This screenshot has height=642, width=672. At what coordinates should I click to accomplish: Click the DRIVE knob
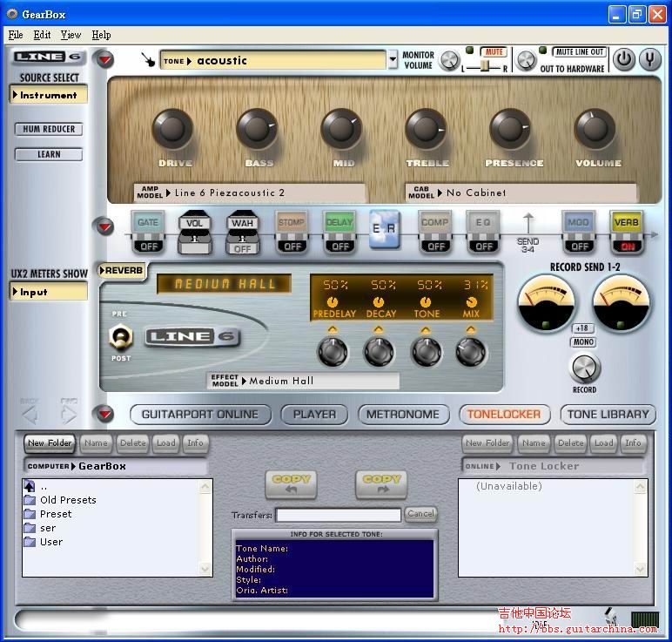coord(172,128)
